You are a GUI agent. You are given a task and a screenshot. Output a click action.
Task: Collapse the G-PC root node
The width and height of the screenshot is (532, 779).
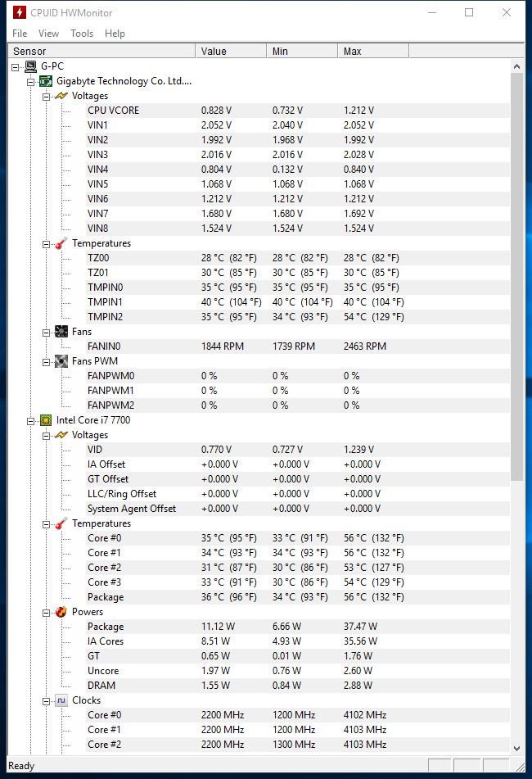pos(15,67)
